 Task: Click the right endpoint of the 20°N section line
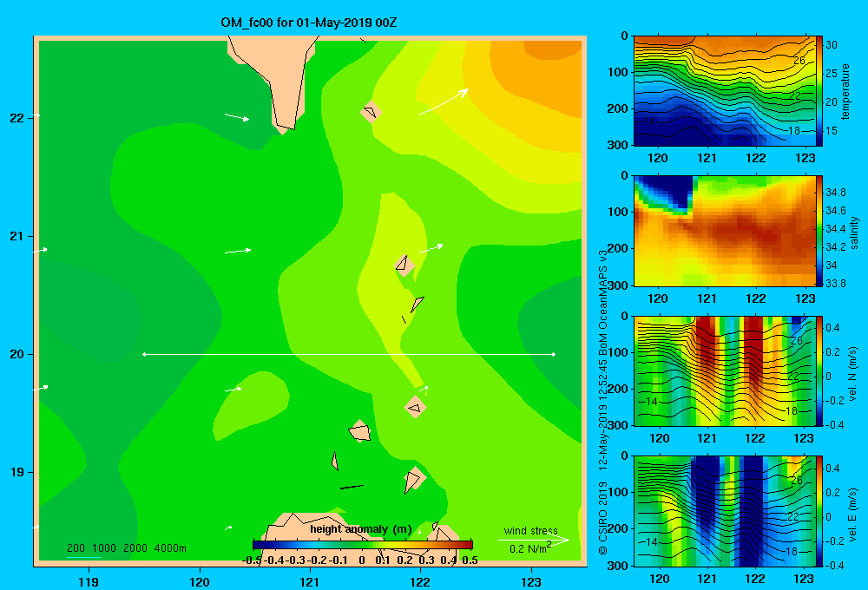[x=553, y=354]
